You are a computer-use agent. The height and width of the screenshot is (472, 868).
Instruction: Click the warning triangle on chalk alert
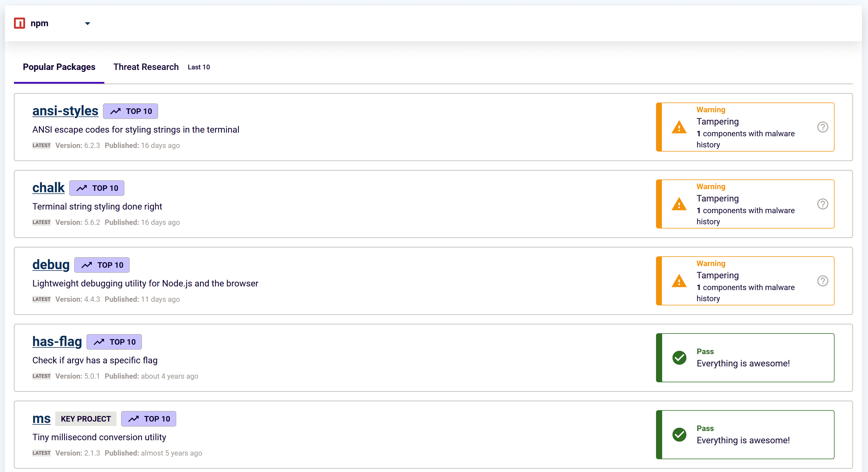point(679,204)
